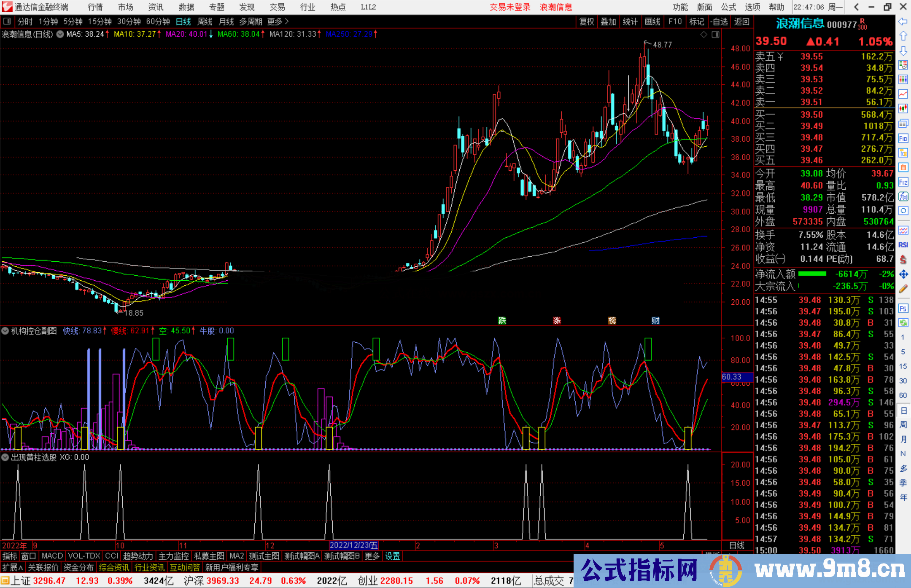Toggle the 机构控仓副图 panel indicator circle
The image size is (911, 588).
coord(5,331)
